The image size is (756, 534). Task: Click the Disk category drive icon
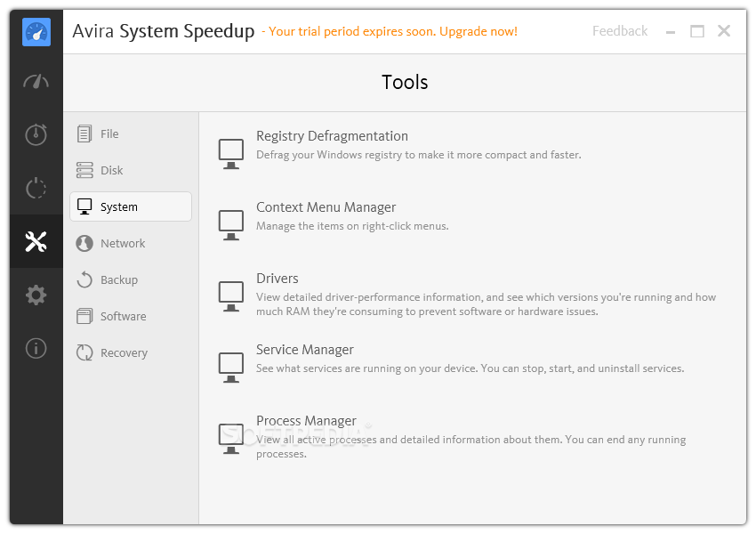[x=84, y=170]
